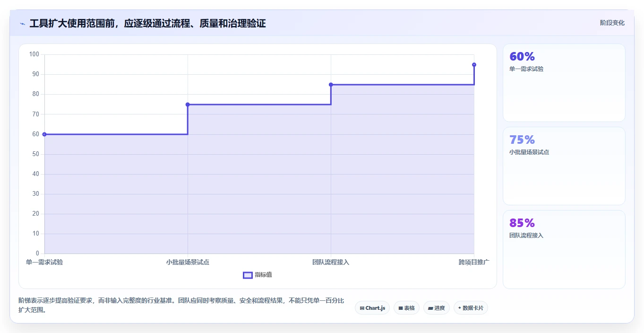
Task: Select the 进度 tag pill
Action: [437, 308]
